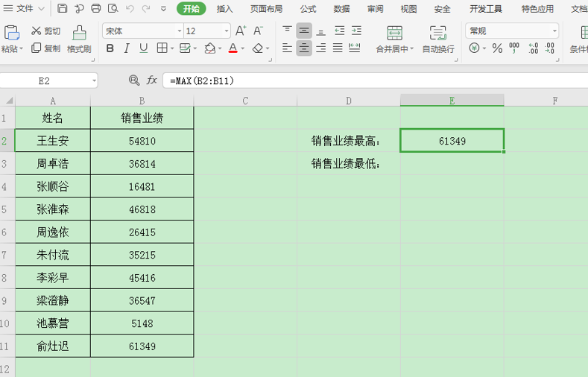Click the Print icon in quick toolbar
Viewport: 588px width, 377px height.
coord(96,8)
